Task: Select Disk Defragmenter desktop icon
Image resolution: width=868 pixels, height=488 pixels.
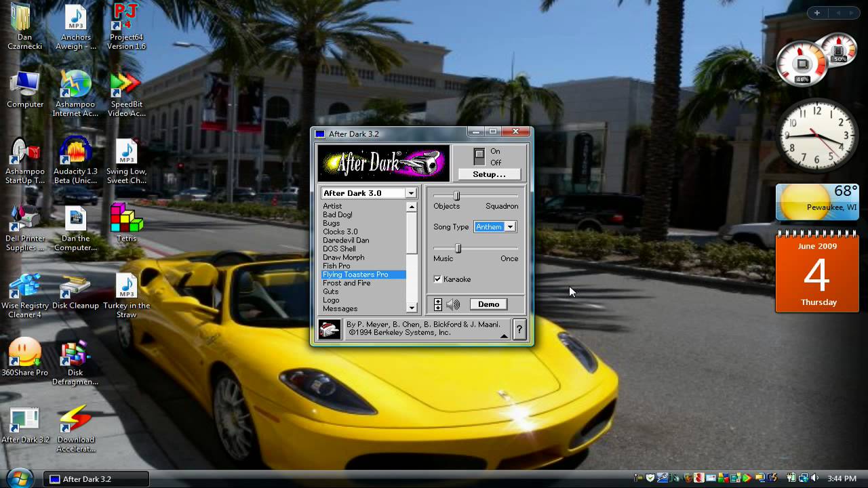Action: [x=75, y=362]
